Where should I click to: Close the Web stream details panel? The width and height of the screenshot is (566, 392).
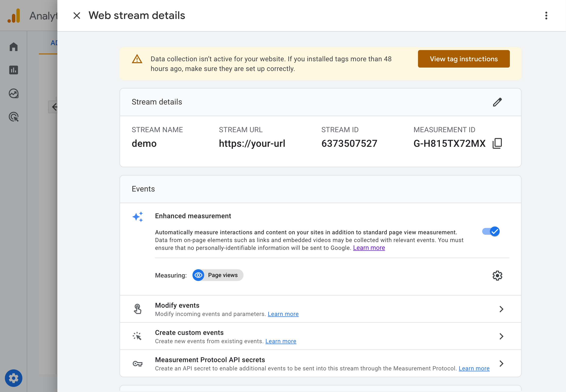[x=77, y=16]
